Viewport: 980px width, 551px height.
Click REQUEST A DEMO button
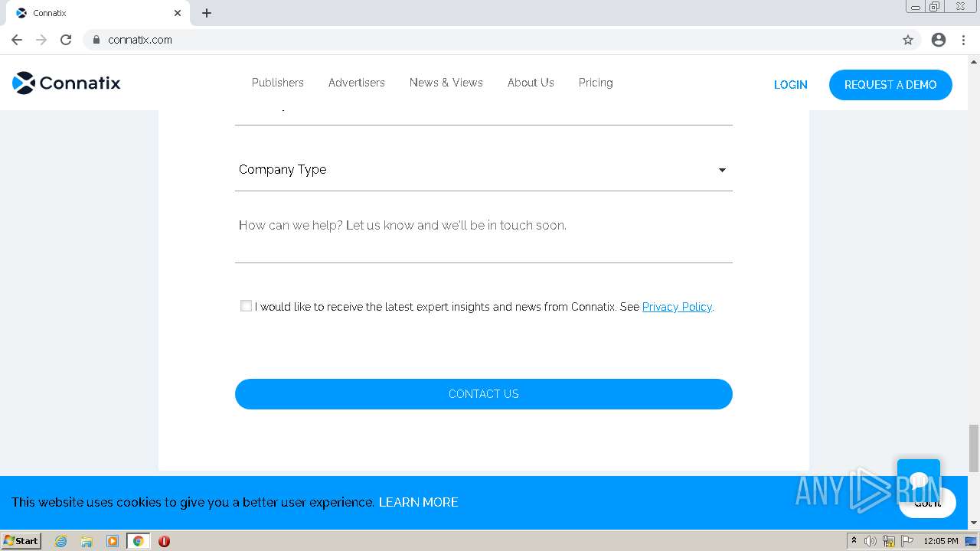click(890, 85)
